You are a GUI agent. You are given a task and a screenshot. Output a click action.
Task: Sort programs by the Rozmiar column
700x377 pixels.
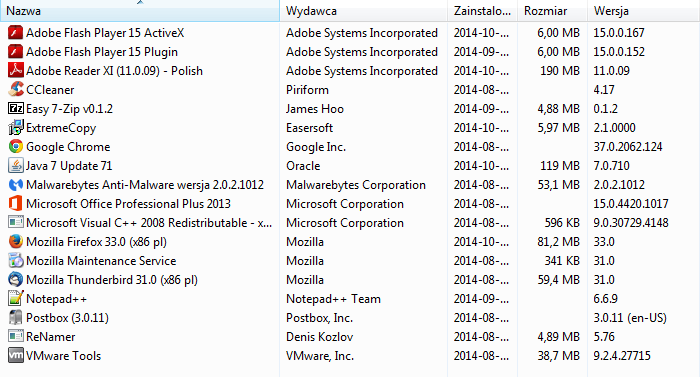(553, 11)
